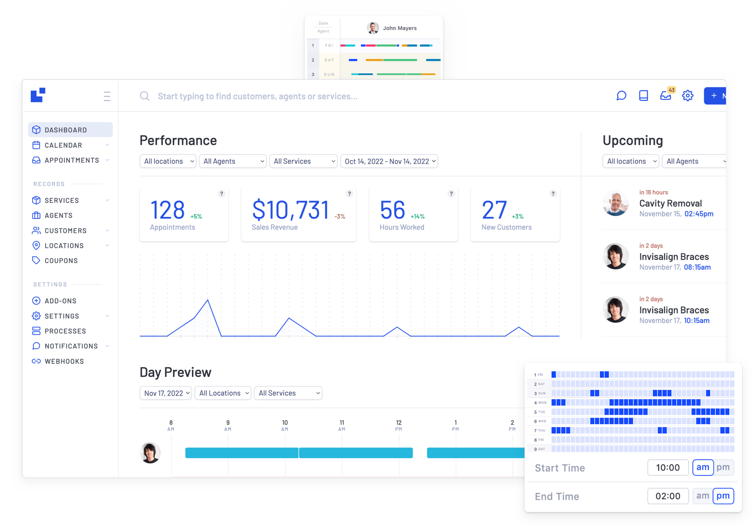Open the Webhooks settings icon

(37, 361)
